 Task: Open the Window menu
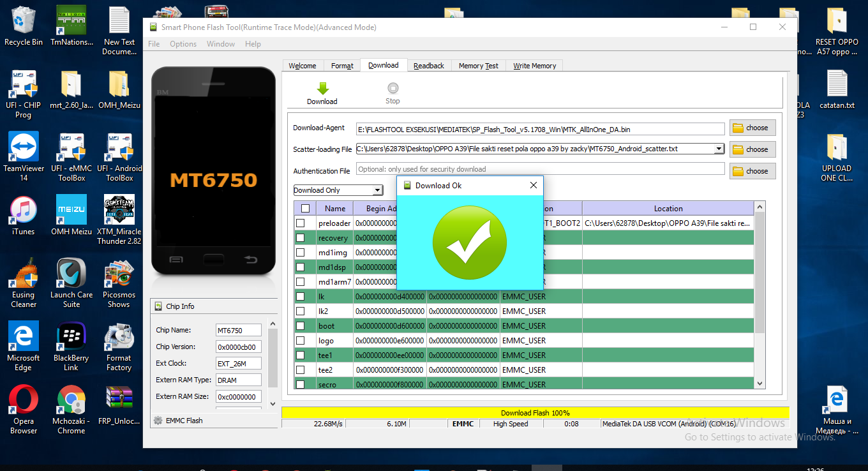tap(221, 44)
